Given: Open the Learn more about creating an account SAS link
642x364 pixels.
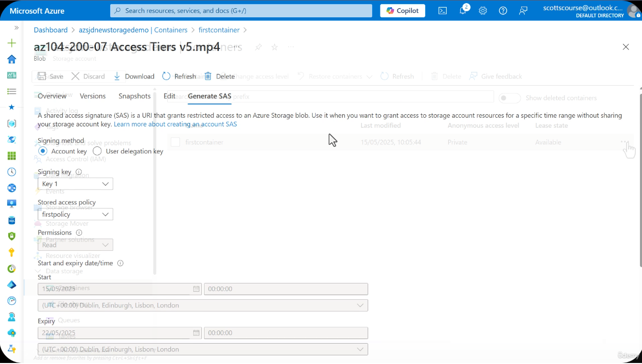Looking at the screenshot, I should click(x=175, y=124).
